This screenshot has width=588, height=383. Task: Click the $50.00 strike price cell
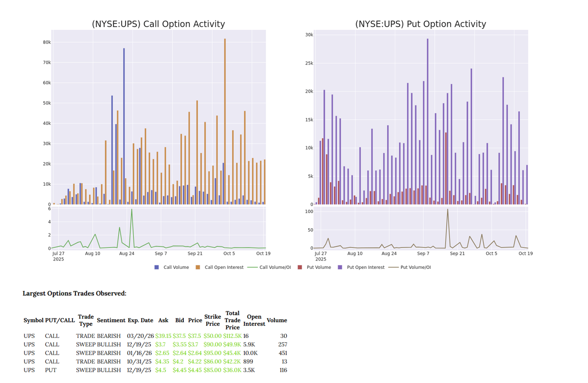tap(213, 336)
